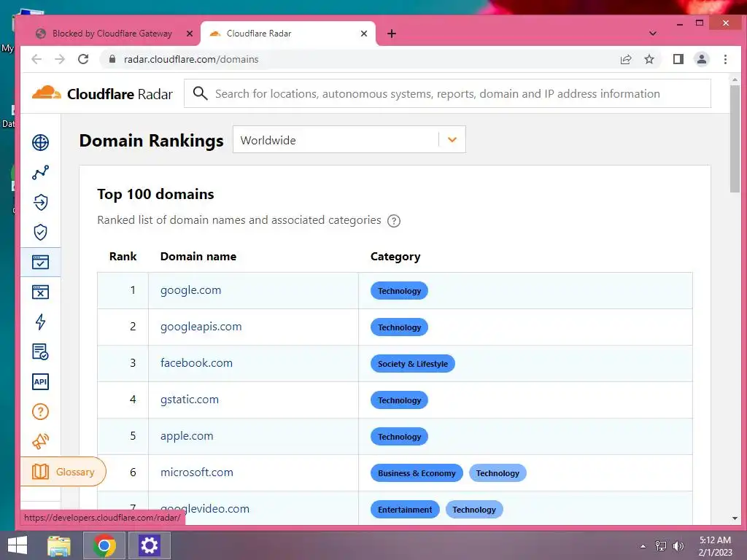Share this page icon
This screenshot has height=560, width=747.
[625, 59]
